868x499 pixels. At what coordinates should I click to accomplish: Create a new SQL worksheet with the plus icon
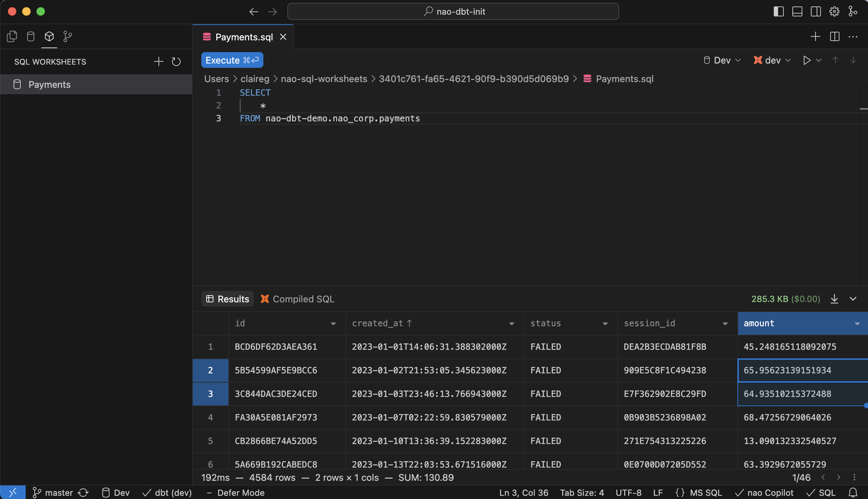tap(158, 61)
